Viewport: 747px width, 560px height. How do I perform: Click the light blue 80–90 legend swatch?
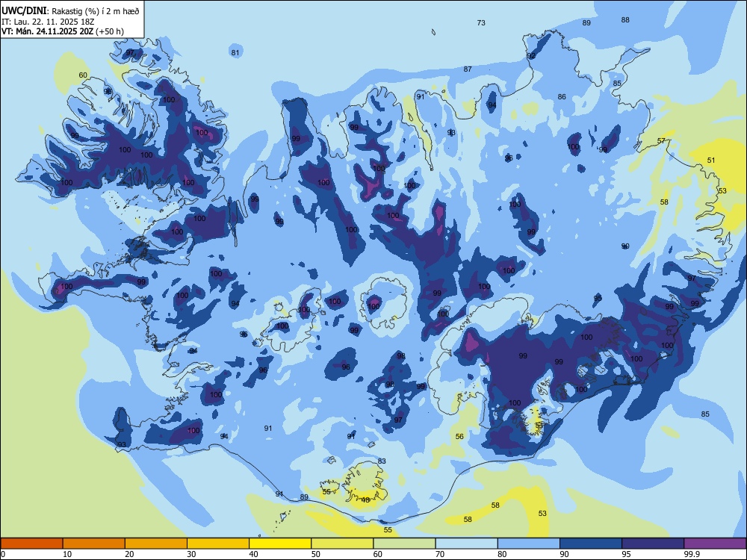(x=529, y=544)
